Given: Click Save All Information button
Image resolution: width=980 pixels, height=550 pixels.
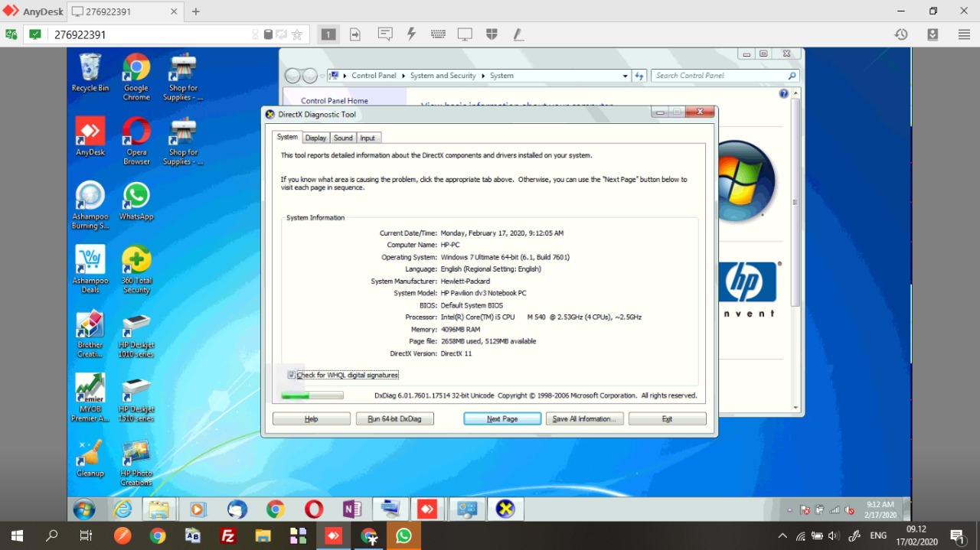Looking at the screenshot, I should [x=585, y=419].
